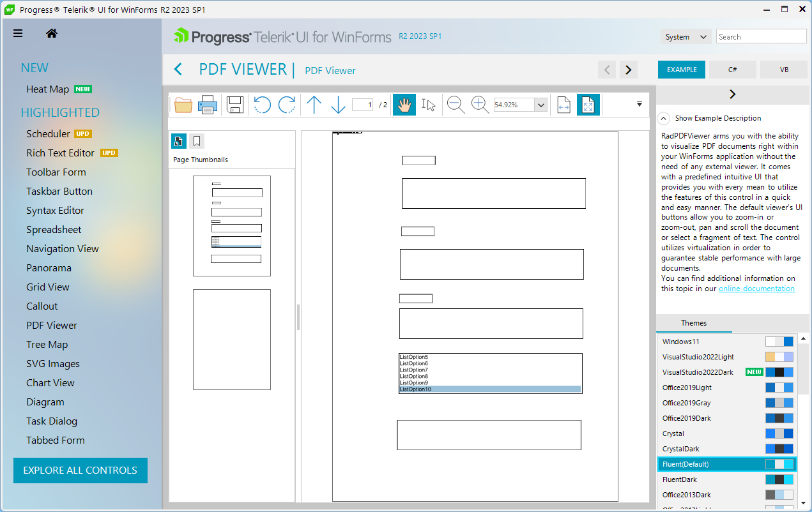
Task: Open the zoom percentage dropdown
Action: click(541, 105)
